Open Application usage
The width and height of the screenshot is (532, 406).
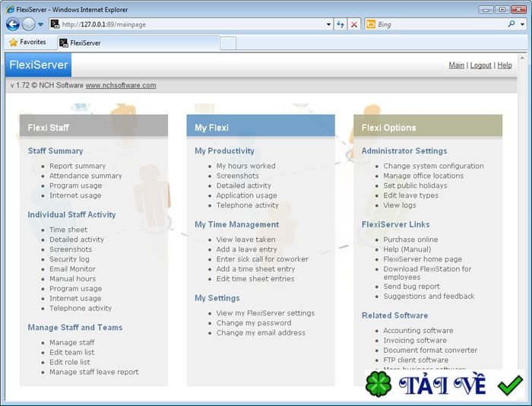pos(247,195)
